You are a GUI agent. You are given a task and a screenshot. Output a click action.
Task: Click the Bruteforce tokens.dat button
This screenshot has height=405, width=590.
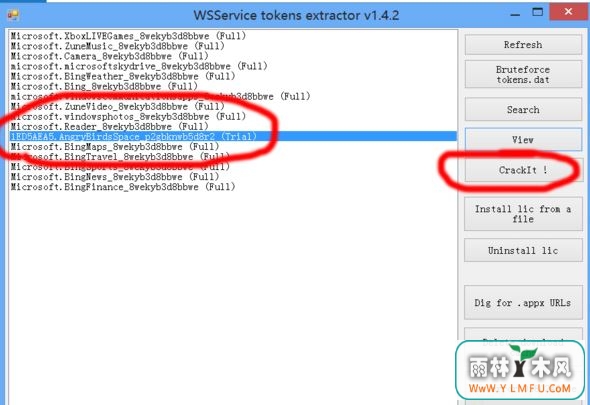pyautogui.click(x=523, y=75)
